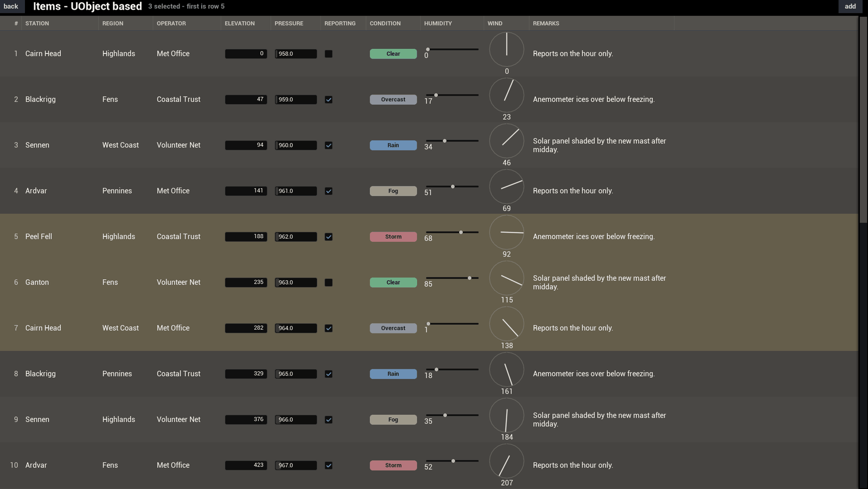Click the humidity slider in row 9
This screenshot has height=489, width=868.
click(452, 415)
